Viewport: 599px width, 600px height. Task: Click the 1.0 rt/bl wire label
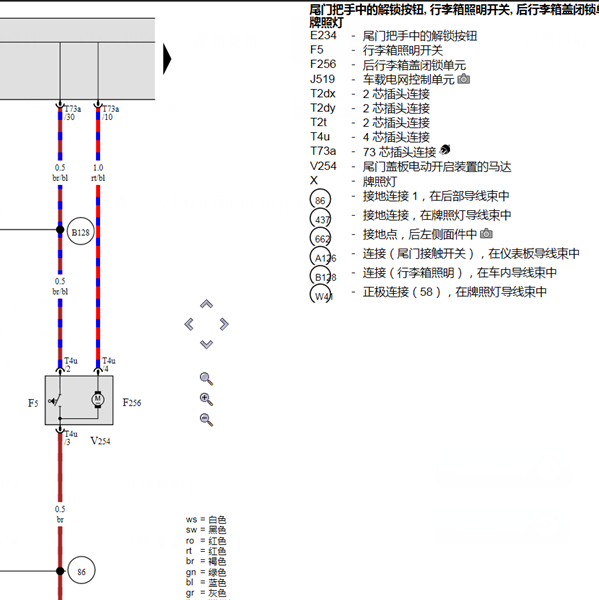pyautogui.click(x=98, y=173)
